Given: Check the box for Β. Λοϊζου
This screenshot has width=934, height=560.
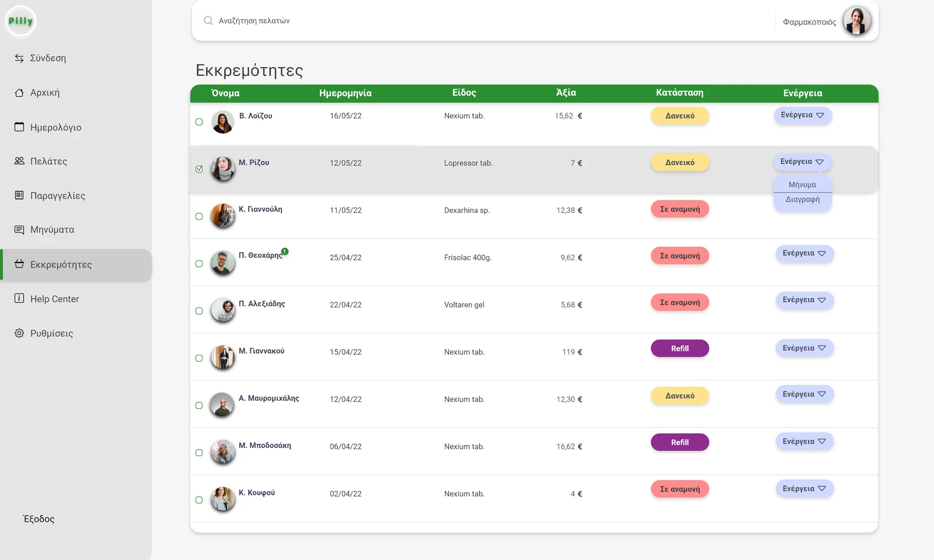Looking at the screenshot, I should (199, 122).
